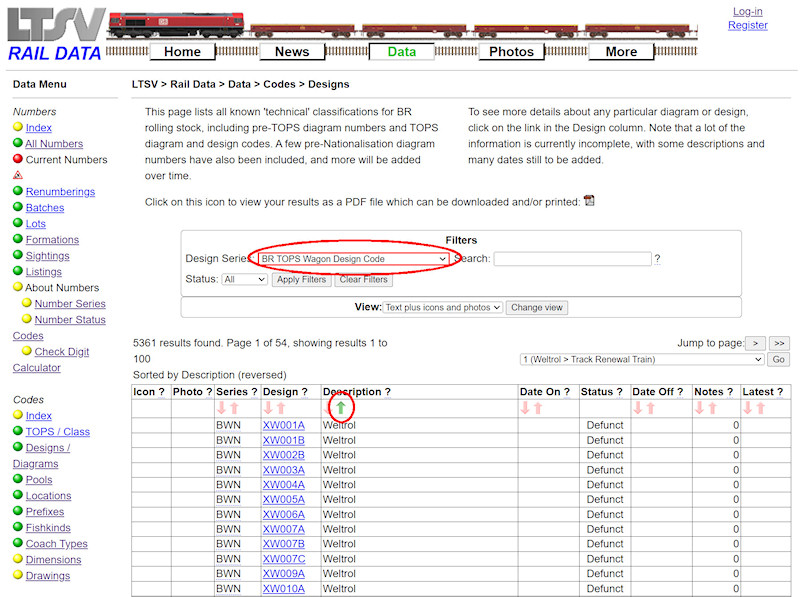Click the up sort arrow under Date Off
This screenshot has width=800, height=597.
[651, 408]
